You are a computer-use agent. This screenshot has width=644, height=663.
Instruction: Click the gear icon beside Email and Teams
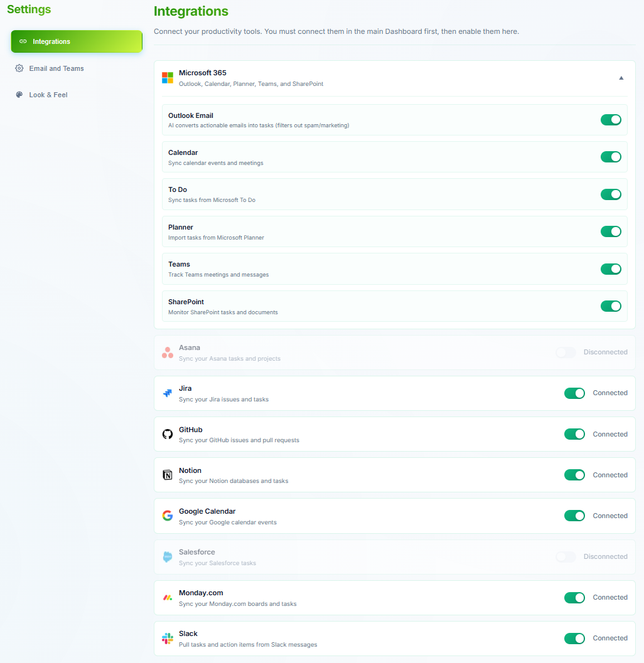tap(19, 68)
